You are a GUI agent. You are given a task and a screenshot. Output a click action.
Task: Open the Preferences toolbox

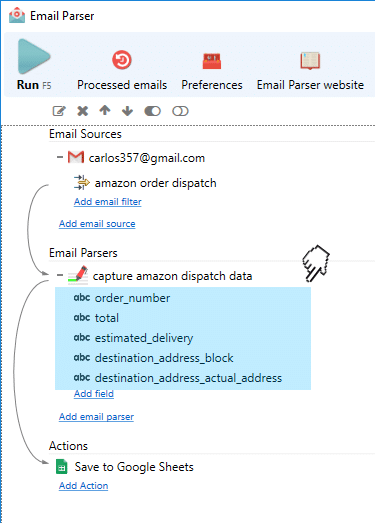pyautogui.click(x=212, y=61)
